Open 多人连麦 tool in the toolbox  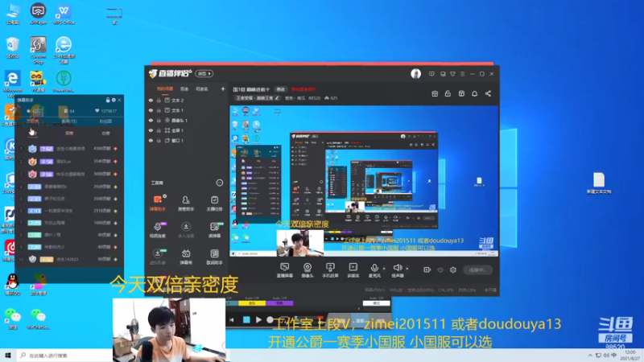coord(186,230)
